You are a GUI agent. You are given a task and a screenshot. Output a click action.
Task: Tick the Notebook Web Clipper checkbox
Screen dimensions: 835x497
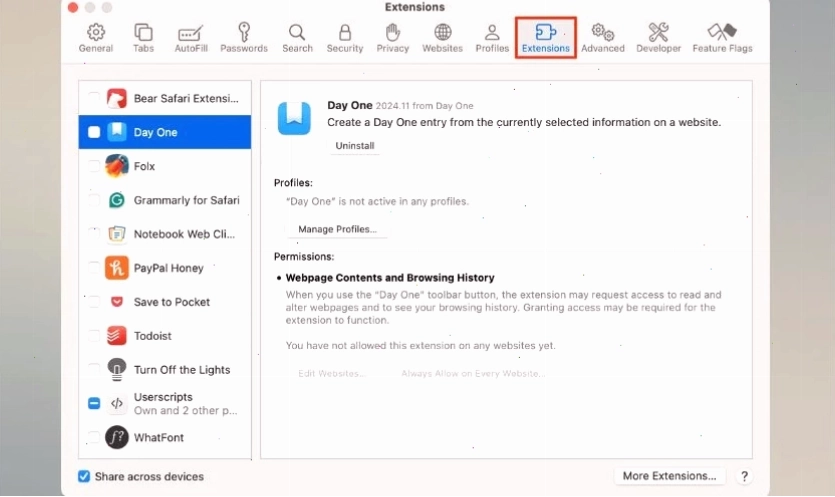pyautogui.click(x=94, y=234)
